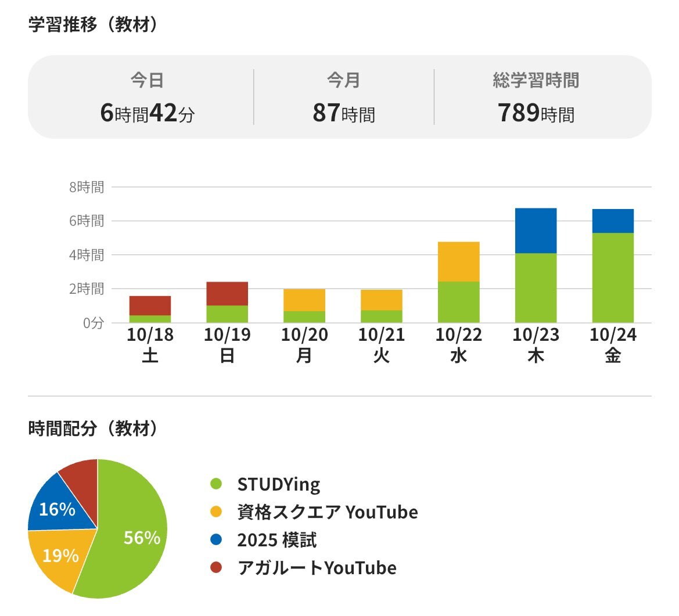This screenshot has height=616, width=679.
Task: Click the yellow 資格スクエア YouTube legend dot
Action: [x=216, y=512]
